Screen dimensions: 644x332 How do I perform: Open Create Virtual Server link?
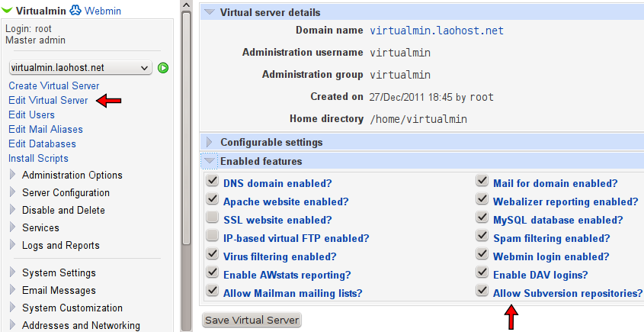click(x=54, y=85)
